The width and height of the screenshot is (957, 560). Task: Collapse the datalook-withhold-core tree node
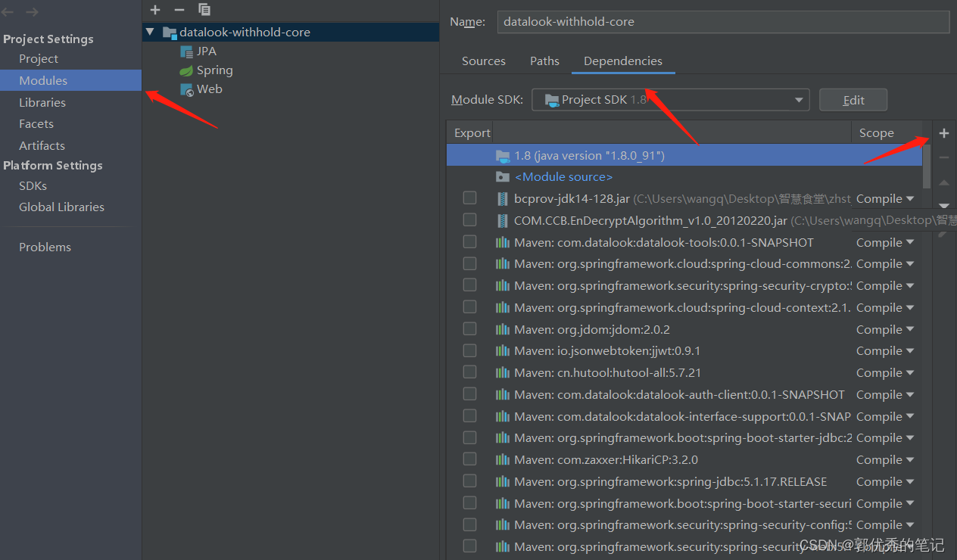pos(150,32)
